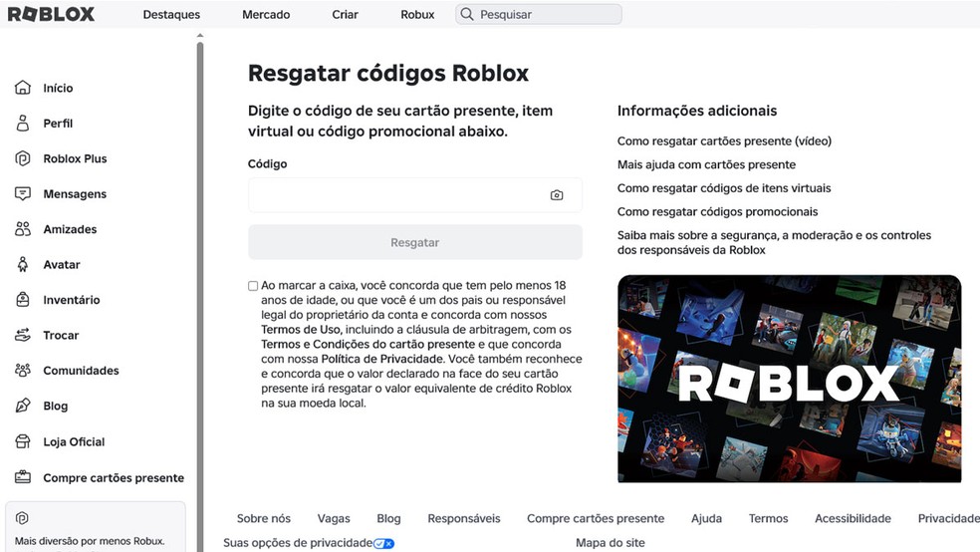Image resolution: width=980 pixels, height=552 pixels.
Task: Click Termos in footer
Action: pos(768,518)
